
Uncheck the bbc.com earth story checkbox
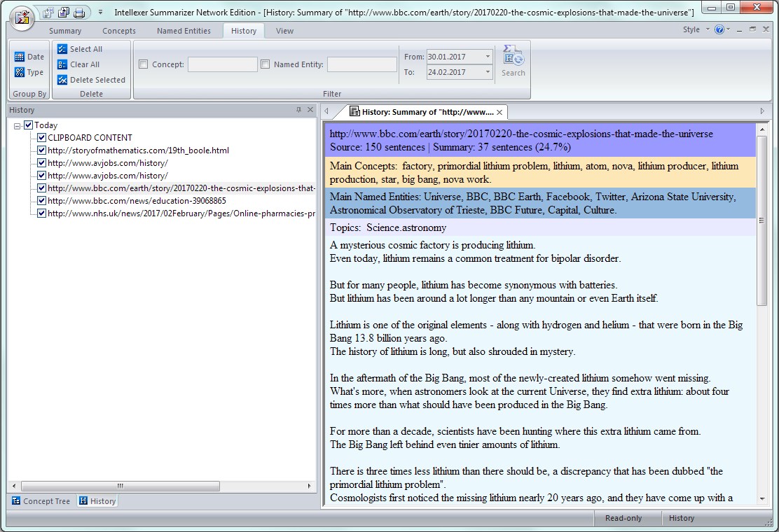(x=42, y=188)
